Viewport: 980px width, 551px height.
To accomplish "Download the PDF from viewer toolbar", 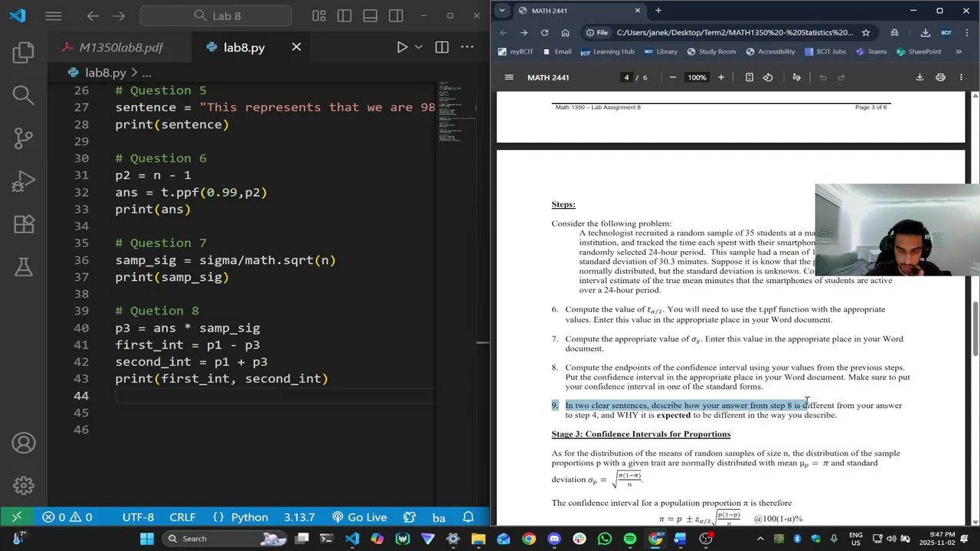I will tap(920, 77).
